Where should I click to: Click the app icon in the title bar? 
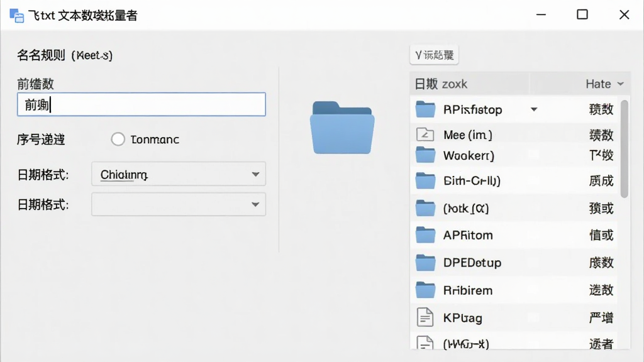pos(16,16)
